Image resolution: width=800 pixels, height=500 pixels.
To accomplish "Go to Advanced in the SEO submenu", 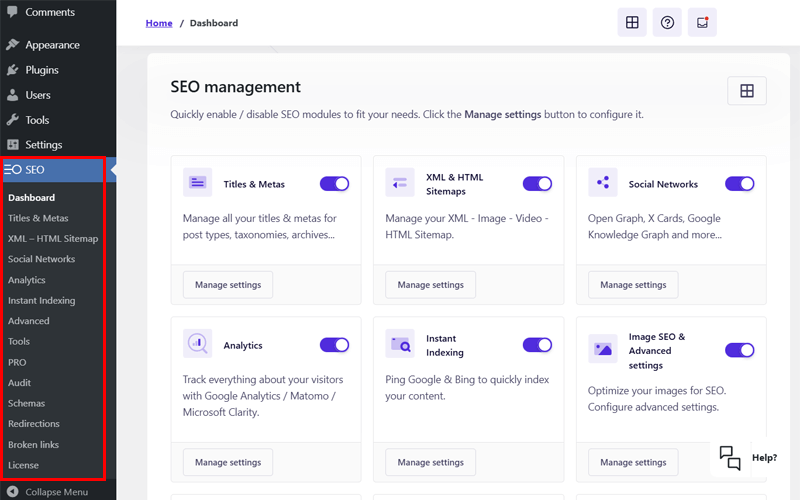I will (x=29, y=321).
